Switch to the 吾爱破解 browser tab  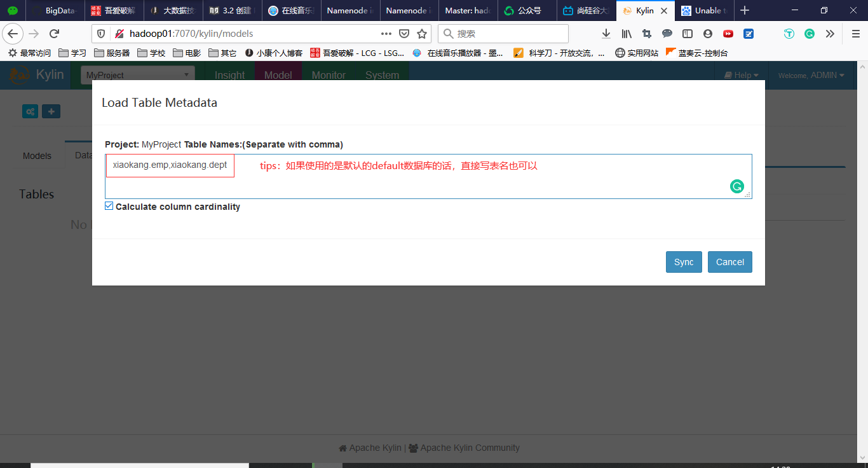(x=114, y=11)
